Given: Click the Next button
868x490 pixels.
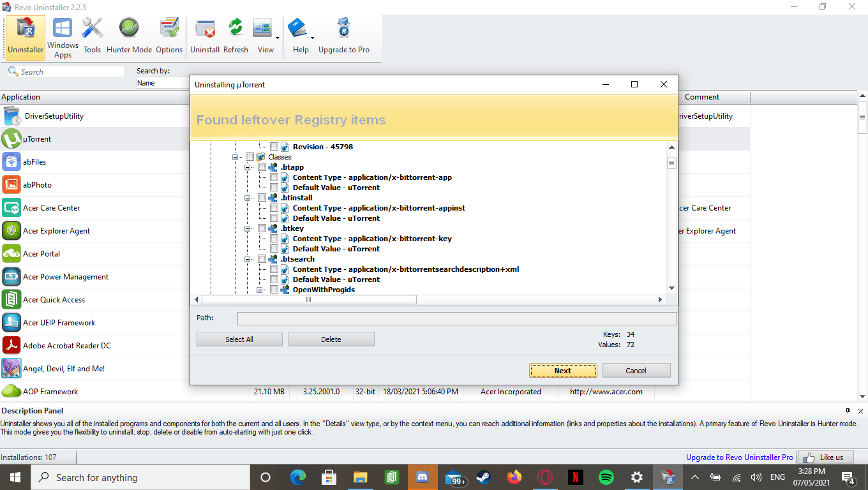Looking at the screenshot, I should 563,371.
